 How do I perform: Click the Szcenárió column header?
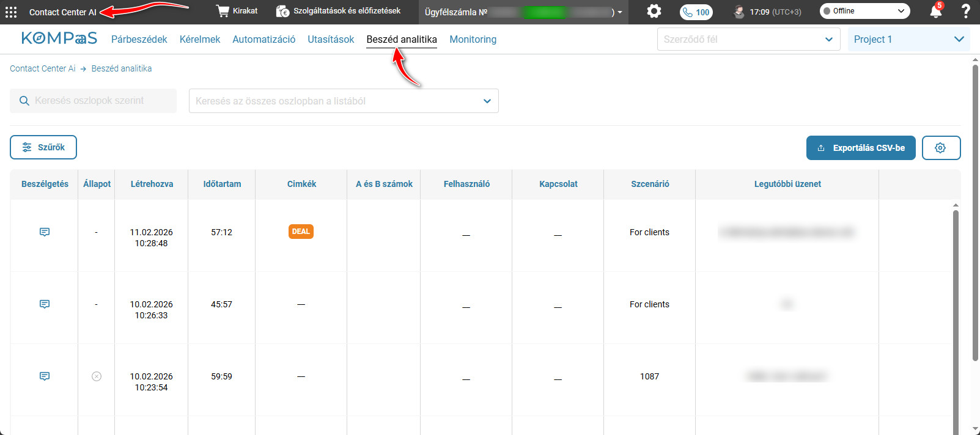pyautogui.click(x=650, y=184)
